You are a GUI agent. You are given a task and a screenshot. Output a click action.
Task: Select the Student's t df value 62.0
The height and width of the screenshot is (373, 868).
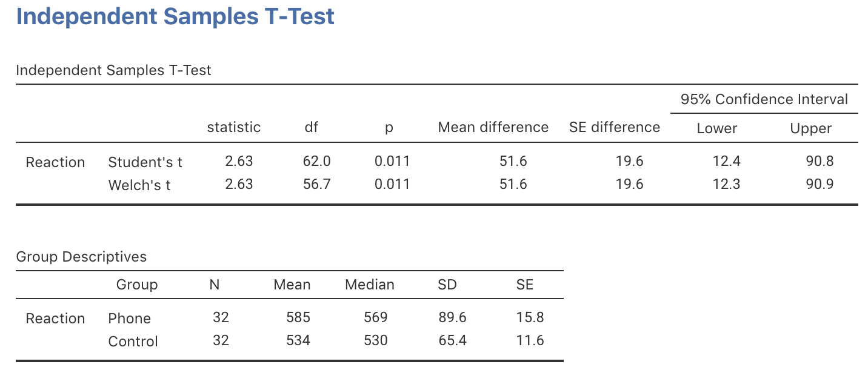316,161
